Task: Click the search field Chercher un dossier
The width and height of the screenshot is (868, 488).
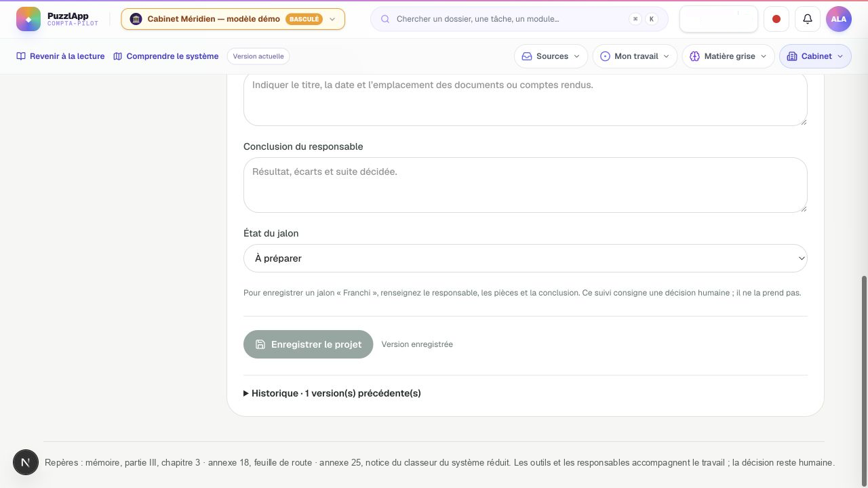Action: 519,19
